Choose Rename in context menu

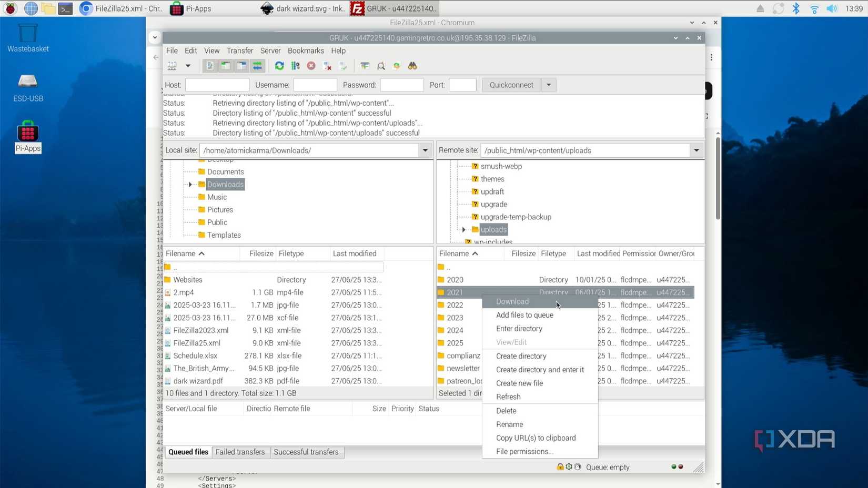pos(540,424)
